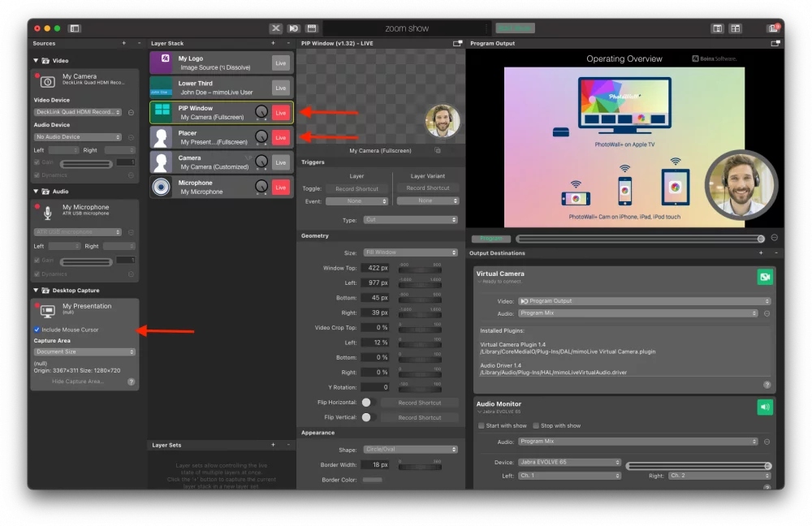Image resolution: width=812 pixels, height=526 pixels.
Task: Click Record Shortcut beside Flip Horizontal
Action: pos(420,403)
